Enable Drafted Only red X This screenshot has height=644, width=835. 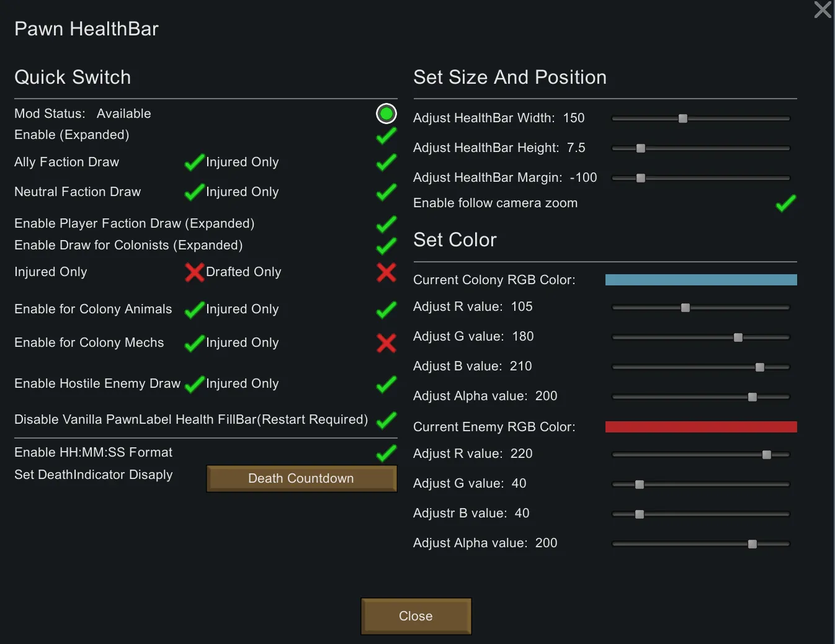click(386, 272)
